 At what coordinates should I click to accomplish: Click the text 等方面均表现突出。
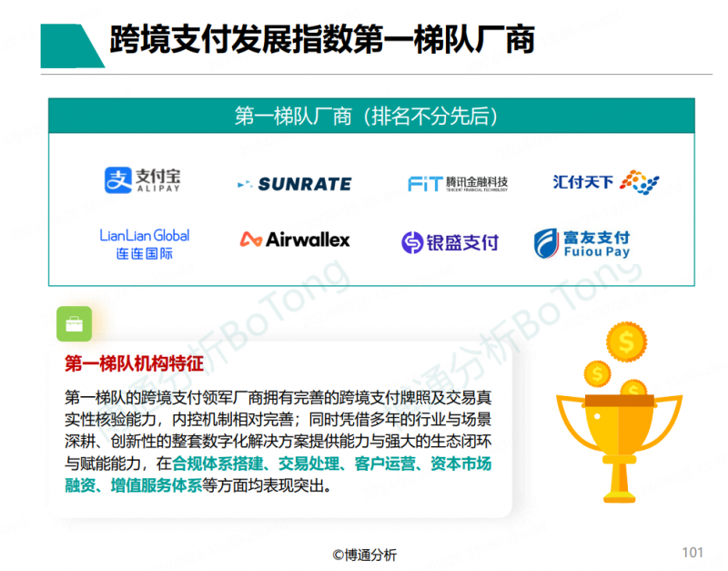point(267,486)
